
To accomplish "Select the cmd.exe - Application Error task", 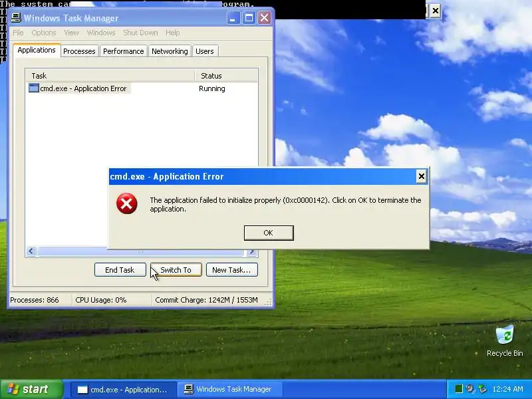I will tap(78, 88).
